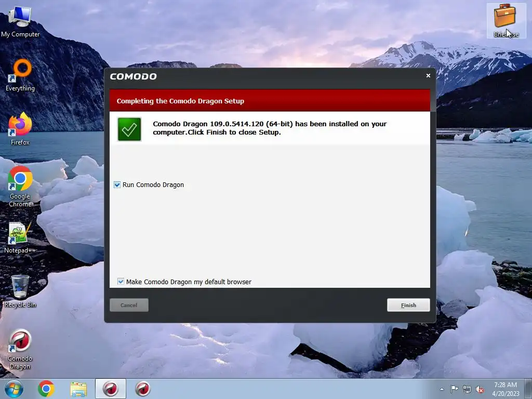The width and height of the screenshot is (532, 399).
Task: Click 'Completing the Comodo Dragon Setup' header
Action: point(180,101)
